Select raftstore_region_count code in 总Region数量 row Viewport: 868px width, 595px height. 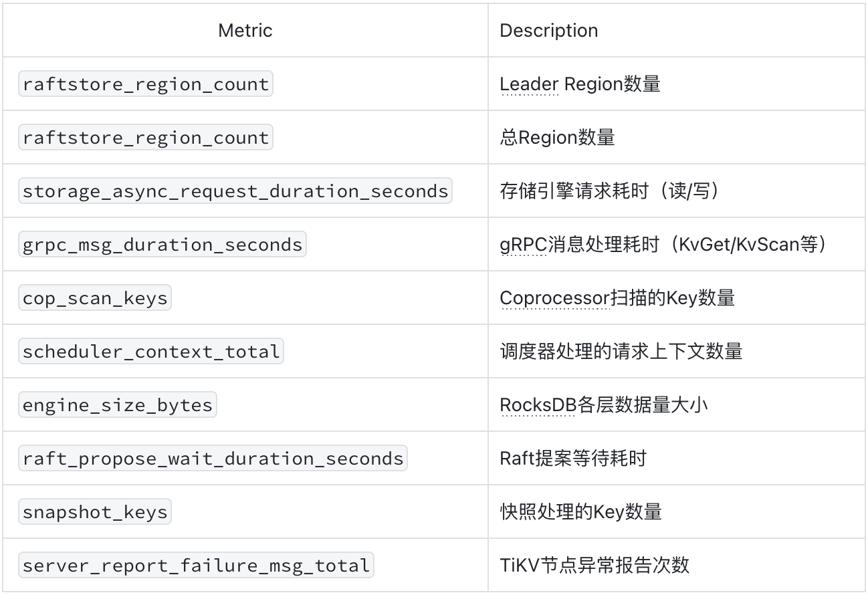point(146,137)
